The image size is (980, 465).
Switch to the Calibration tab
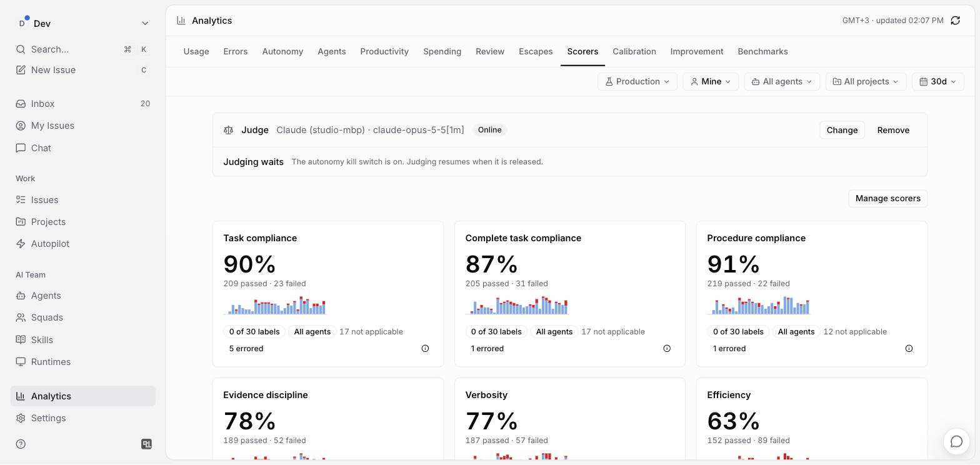point(634,51)
